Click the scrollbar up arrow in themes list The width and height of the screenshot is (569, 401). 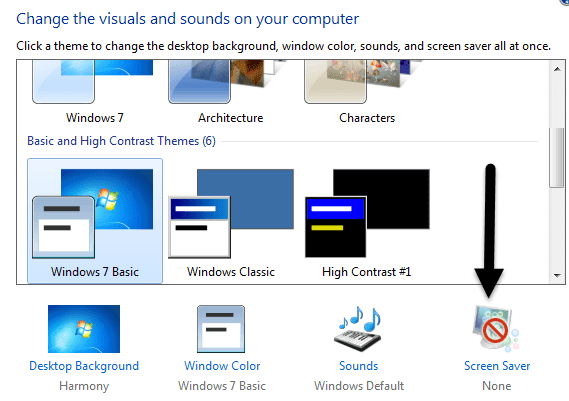pyautogui.click(x=557, y=69)
